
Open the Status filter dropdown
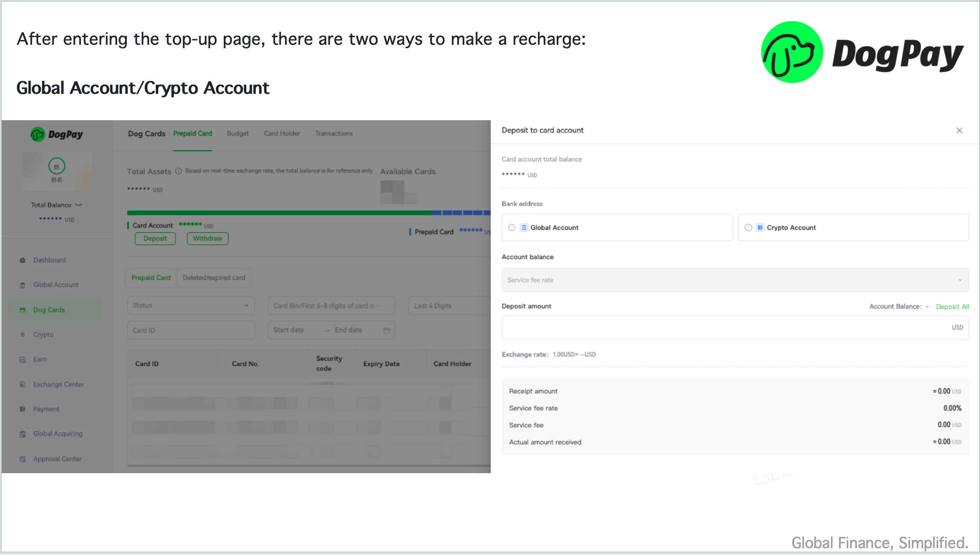(191, 306)
